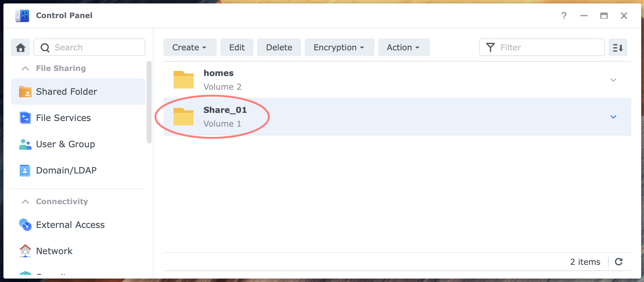Collapse the Share_01 folder details
The image size is (644, 282).
tap(613, 117)
